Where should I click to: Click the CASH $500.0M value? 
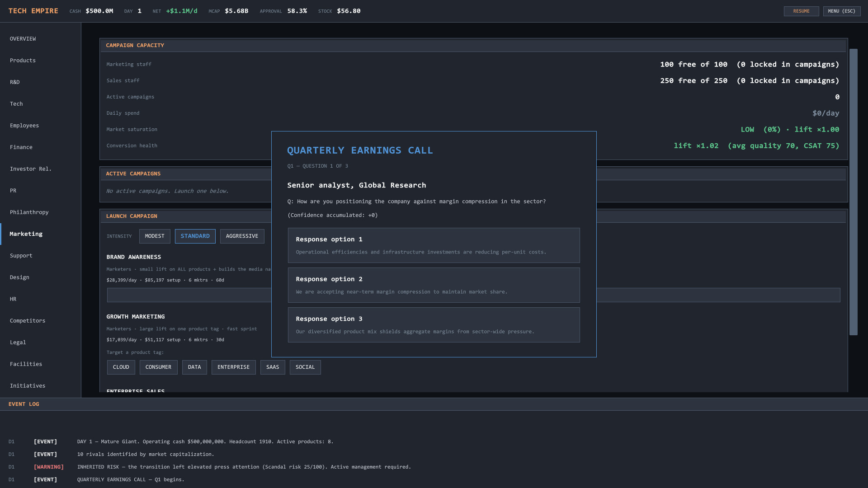click(x=99, y=11)
